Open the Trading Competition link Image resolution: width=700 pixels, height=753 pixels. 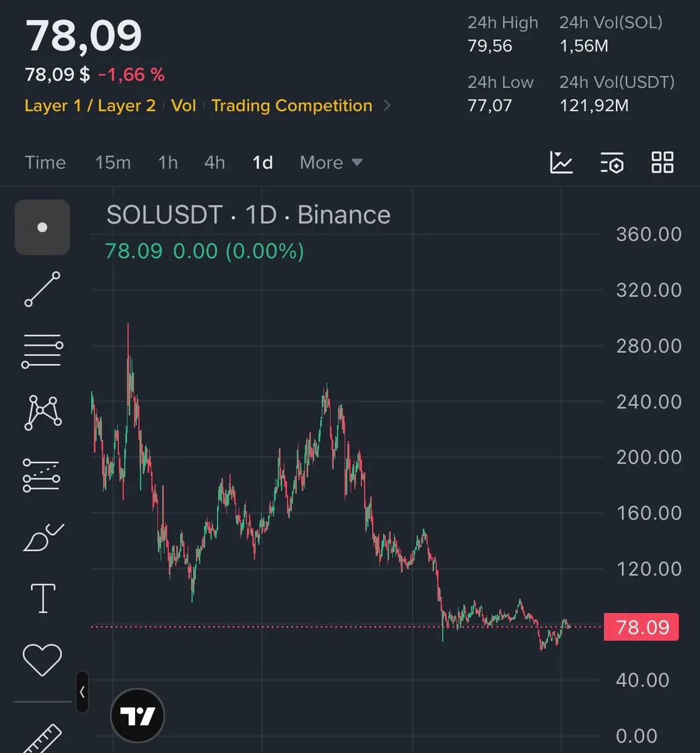coord(292,105)
